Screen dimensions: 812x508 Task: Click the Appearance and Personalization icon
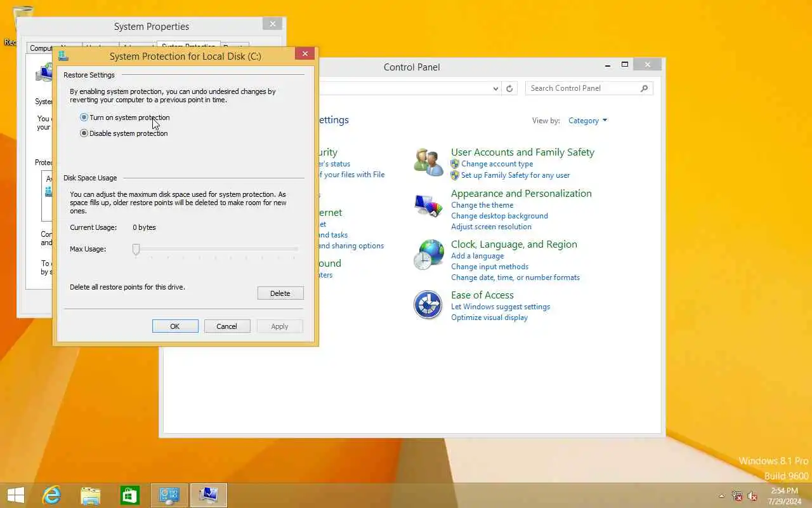pyautogui.click(x=428, y=206)
